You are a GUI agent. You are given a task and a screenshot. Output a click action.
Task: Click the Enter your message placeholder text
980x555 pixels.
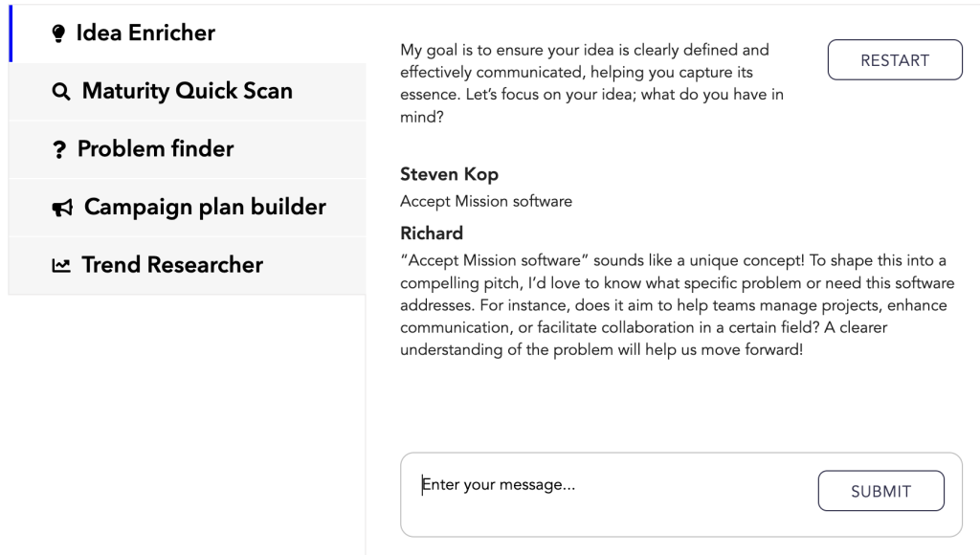[x=499, y=484]
